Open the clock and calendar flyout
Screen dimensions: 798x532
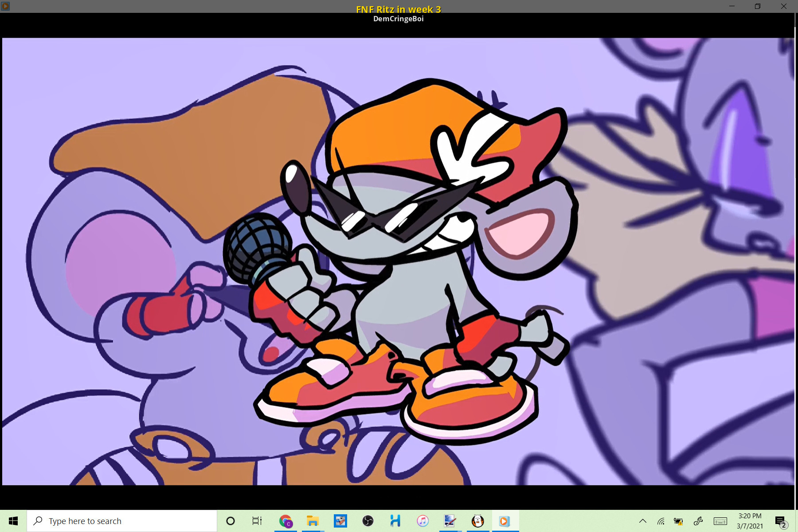(750, 521)
